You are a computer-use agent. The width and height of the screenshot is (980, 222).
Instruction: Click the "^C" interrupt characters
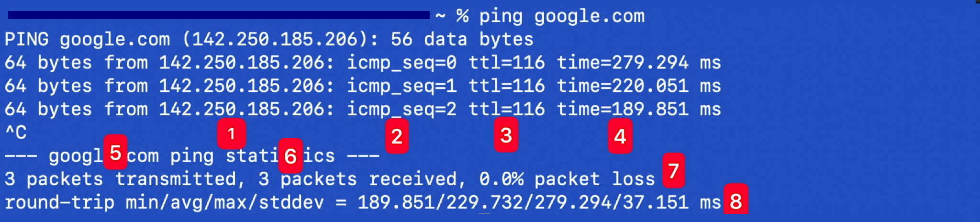(16, 133)
